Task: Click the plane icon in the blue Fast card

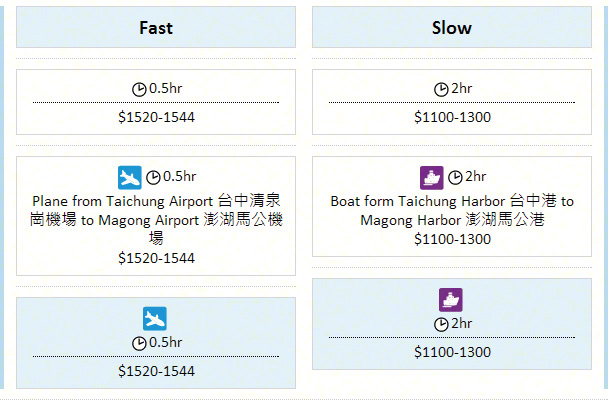Action: click(155, 318)
